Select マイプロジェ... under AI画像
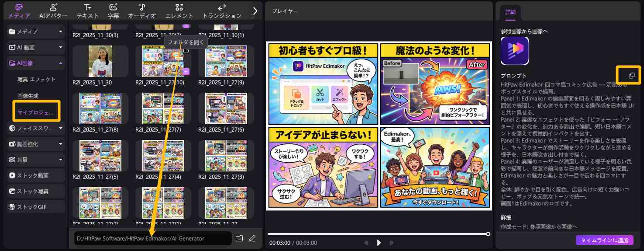Screen dimensions: 644x251 tap(36, 112)
